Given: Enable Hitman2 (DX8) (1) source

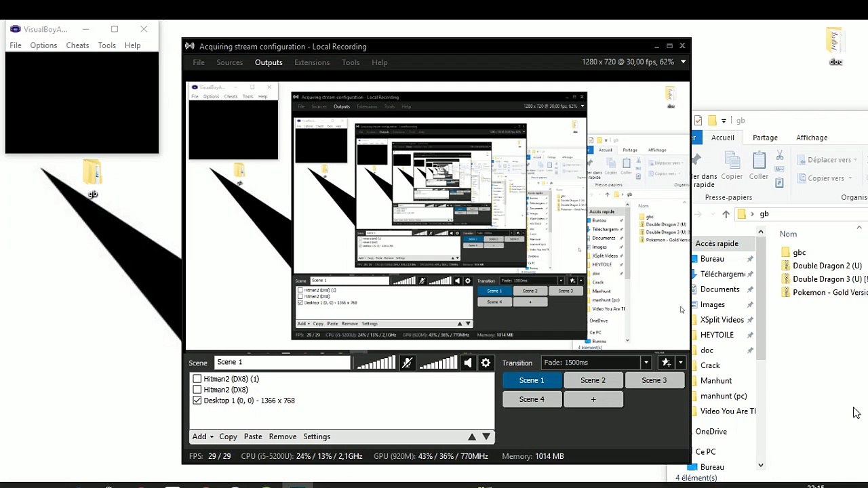Looking at the screenshot, I should pyautogui.click(x=197, y=379).
